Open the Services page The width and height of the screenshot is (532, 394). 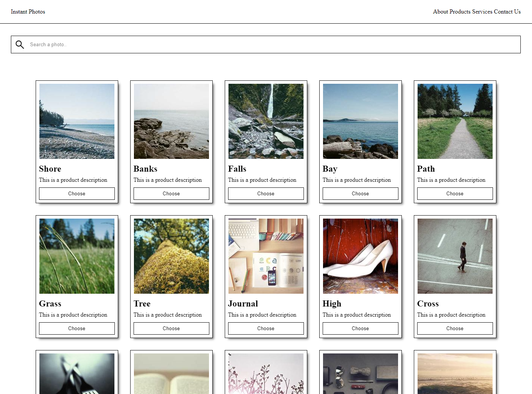click(483, 12)
